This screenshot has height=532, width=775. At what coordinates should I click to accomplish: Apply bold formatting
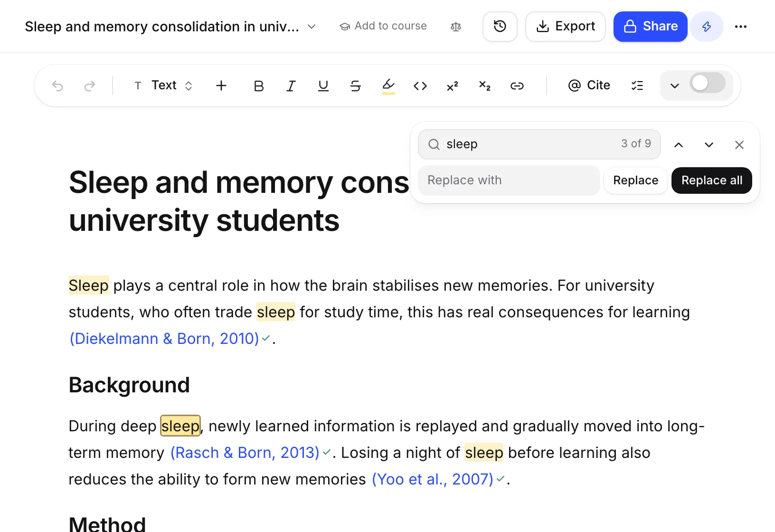(259, 86)
